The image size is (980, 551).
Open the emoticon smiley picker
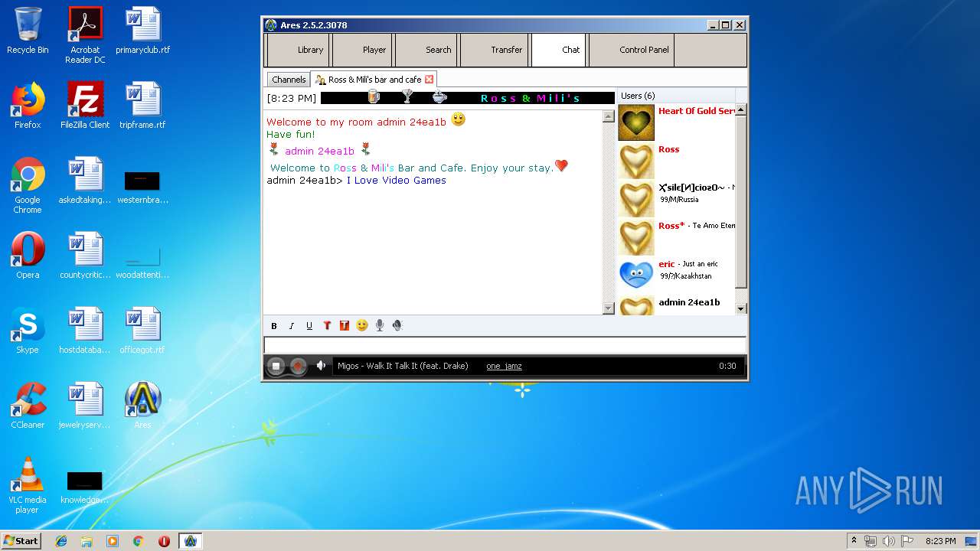(x=362, y=325)
